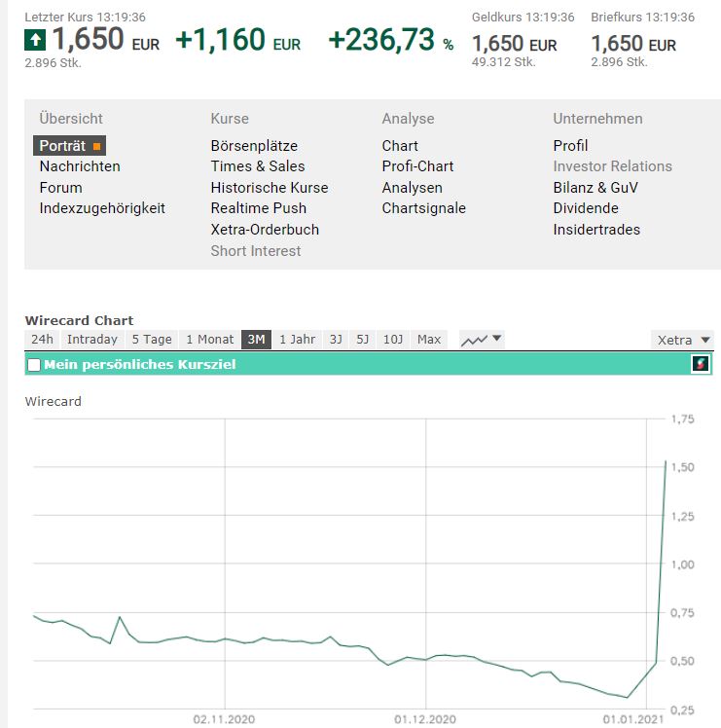Open the Xetra exchange dropdown
The width and height of the screenshot is (721, 728).
coord(683,340)
